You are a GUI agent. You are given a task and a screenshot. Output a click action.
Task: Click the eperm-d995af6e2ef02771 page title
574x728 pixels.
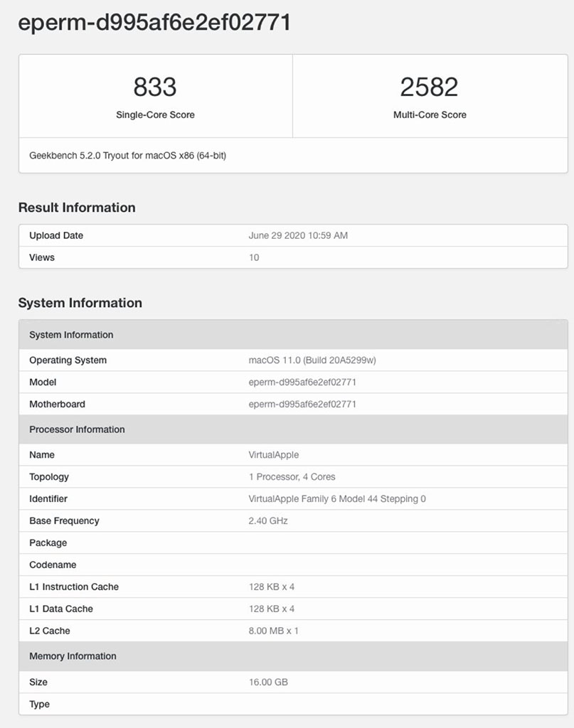tap(154, 23)
